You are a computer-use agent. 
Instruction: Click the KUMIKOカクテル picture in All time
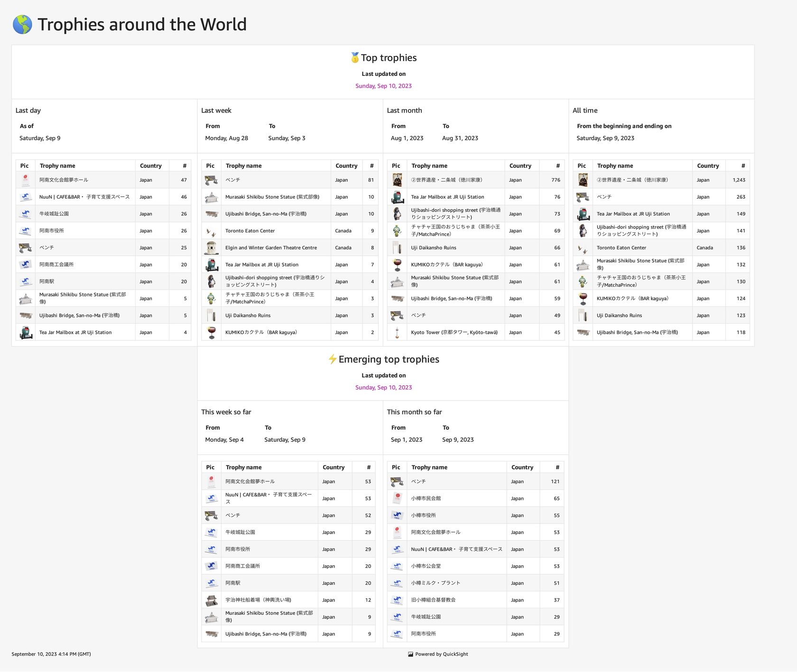point(583,298)
